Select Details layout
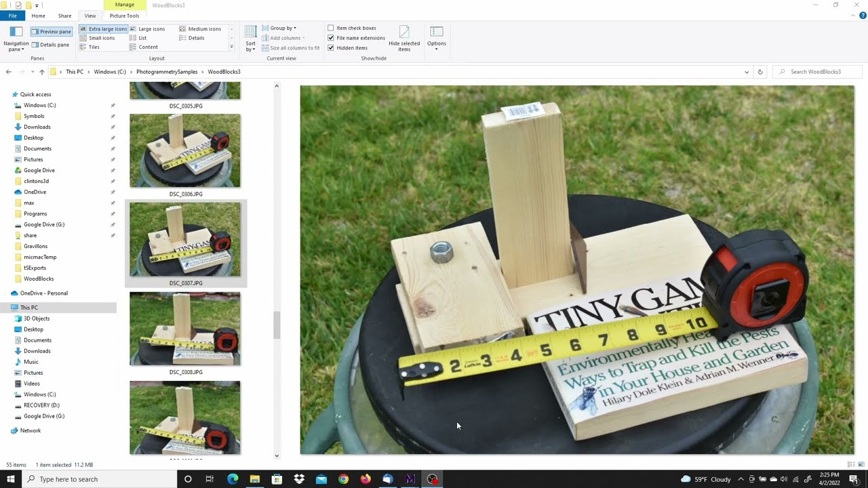This screenshot has height=488, width=868. click(192, 38)
